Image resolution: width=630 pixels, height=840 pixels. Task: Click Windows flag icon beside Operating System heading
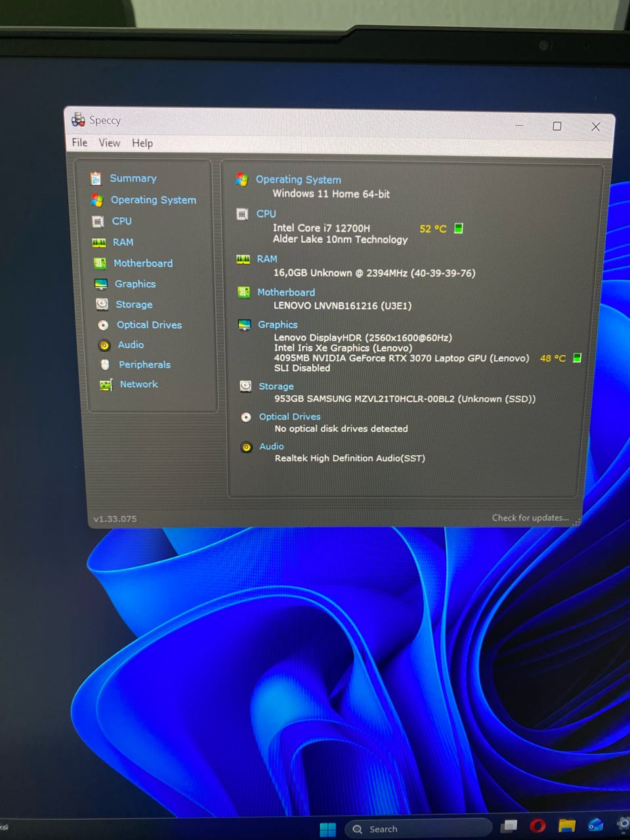(x=241, y=179)
